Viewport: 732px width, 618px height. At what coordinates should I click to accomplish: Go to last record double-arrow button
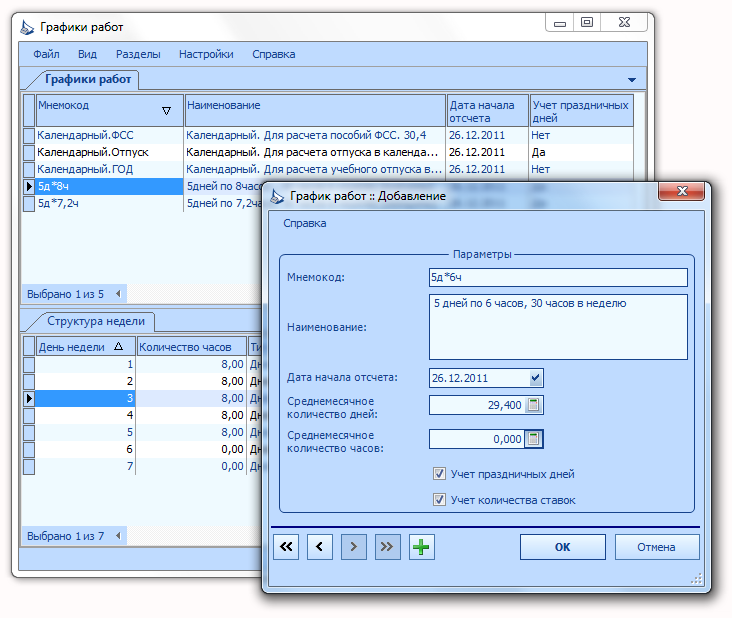tap(387, 547)
